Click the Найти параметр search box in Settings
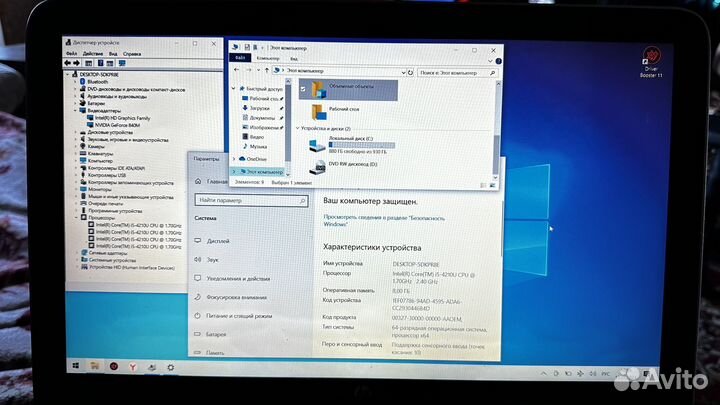 (251, 201)
